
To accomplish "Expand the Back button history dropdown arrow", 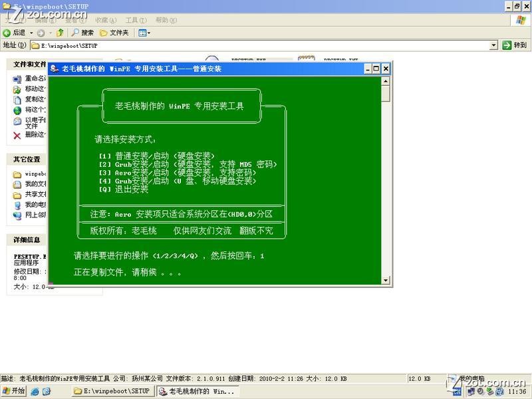I will tap(31, 33).
